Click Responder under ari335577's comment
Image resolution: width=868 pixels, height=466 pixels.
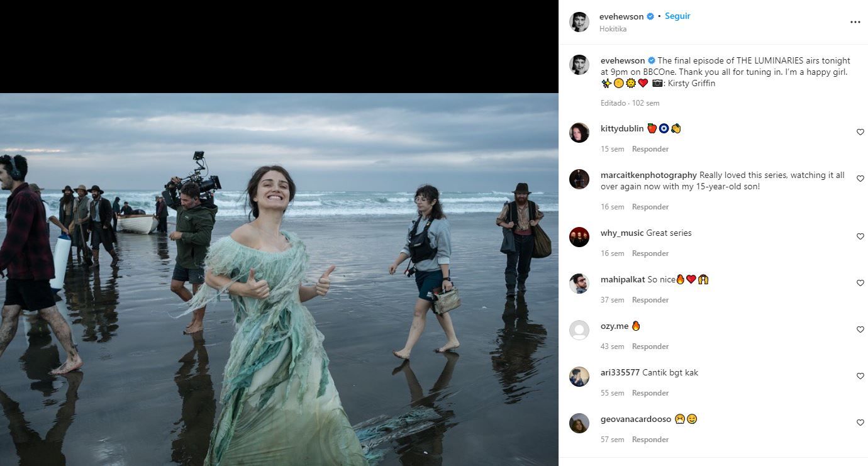650,393
